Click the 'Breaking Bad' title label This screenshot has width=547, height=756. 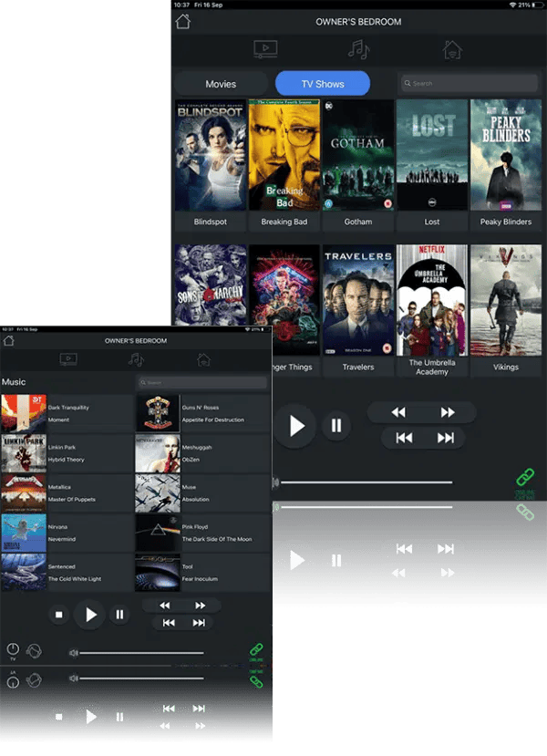[284, 222]
